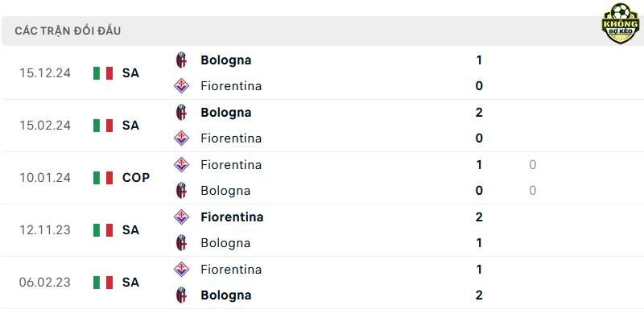This screenshot has width=644, height=322.
Task: Click Fiorentina crest in 15.12.24 match
Action: click(181, 86)
